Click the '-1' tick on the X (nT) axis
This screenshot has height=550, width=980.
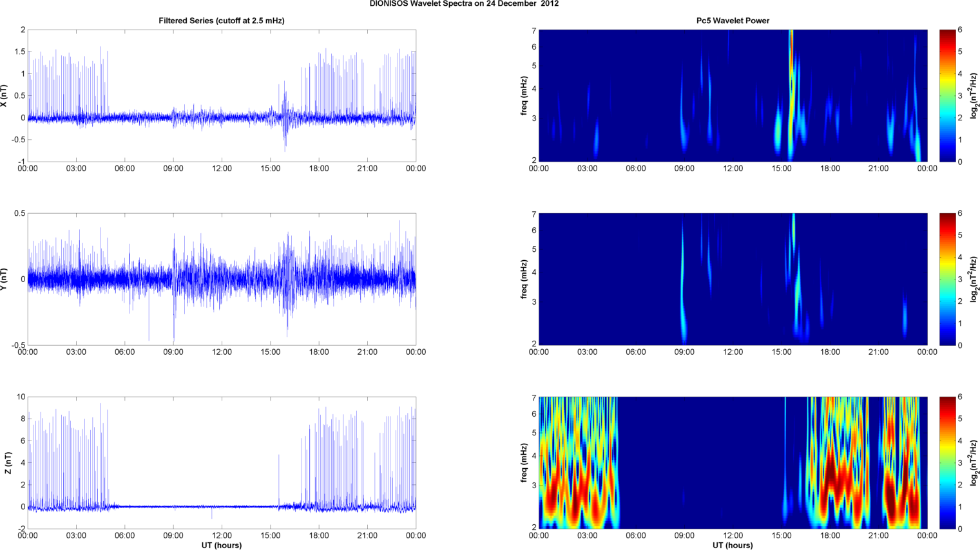coord(21,162)
